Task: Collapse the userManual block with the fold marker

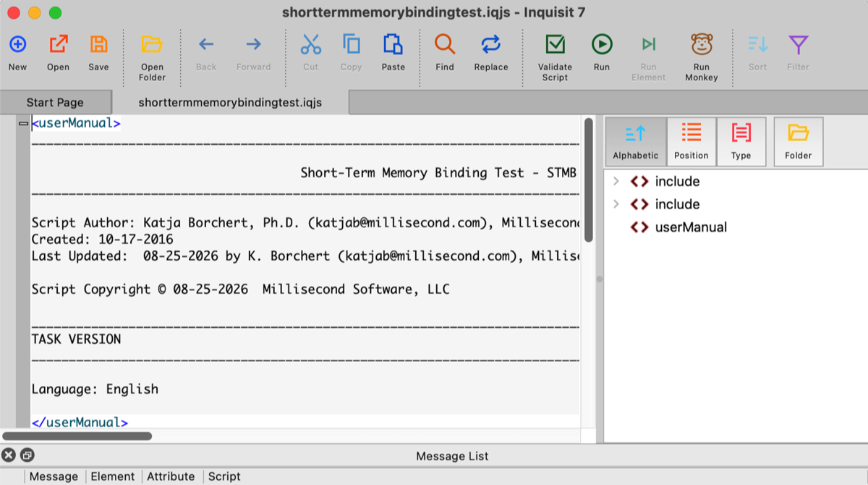Action: coord(23,124)
